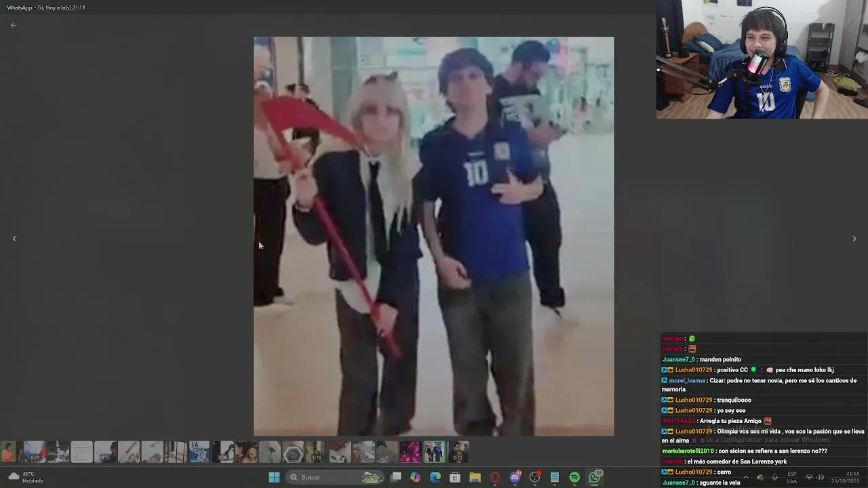Show the previous media item
The image size is (868, 488).
click(14, 239)
